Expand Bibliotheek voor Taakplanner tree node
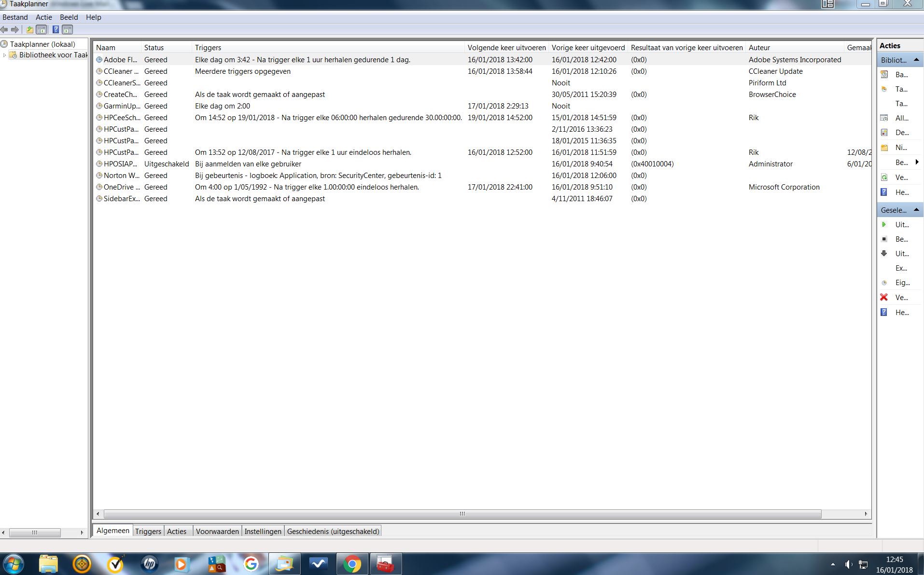The width and height of the screenshot is (924, 575). pos(4,55)
